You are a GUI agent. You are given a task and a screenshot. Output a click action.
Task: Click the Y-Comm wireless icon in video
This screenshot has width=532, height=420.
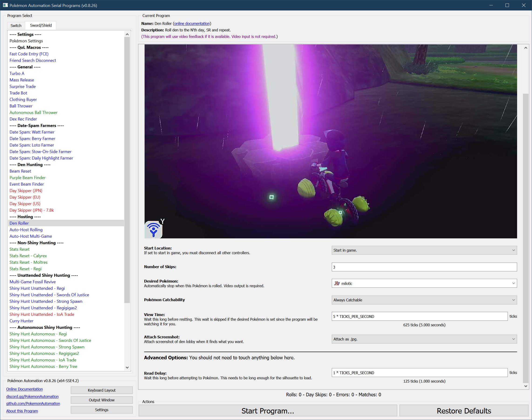tap(153, 230)
